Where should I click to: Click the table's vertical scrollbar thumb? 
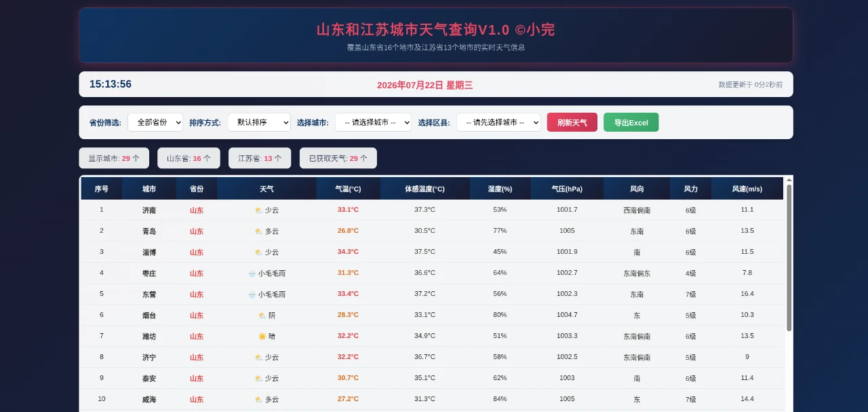[789, 258]
